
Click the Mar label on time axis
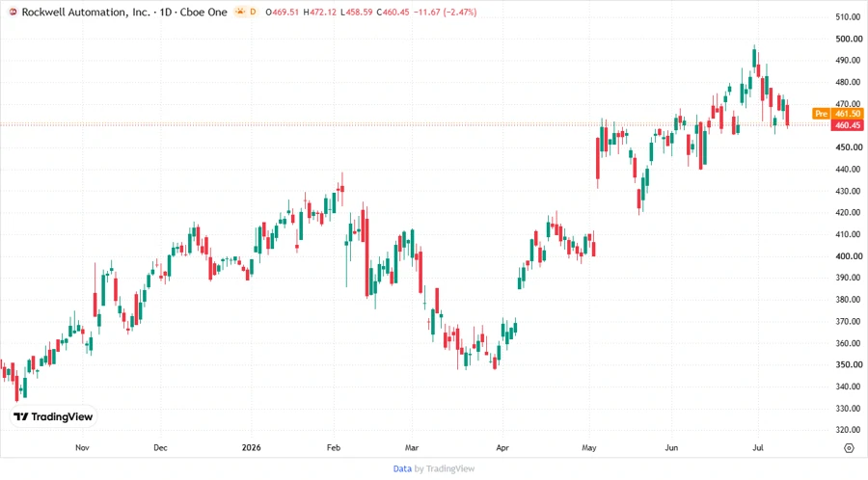pos(411,447)
